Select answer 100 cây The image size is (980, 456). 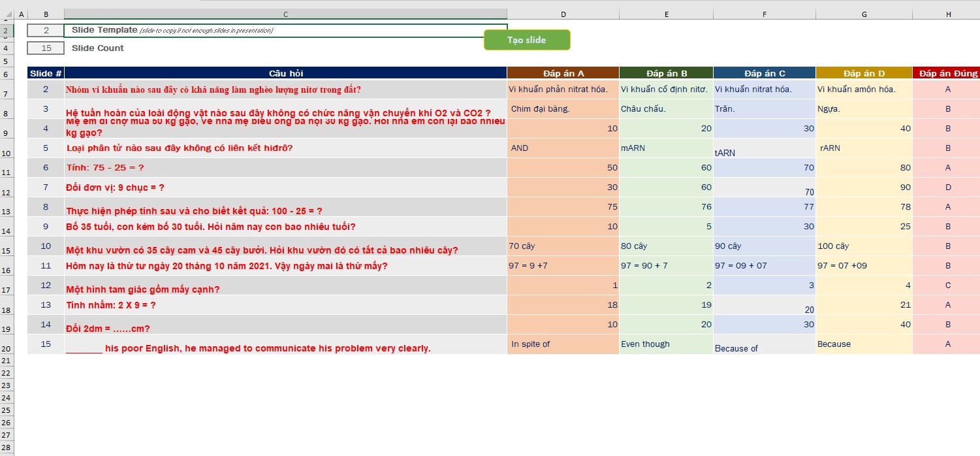[864, 246]
